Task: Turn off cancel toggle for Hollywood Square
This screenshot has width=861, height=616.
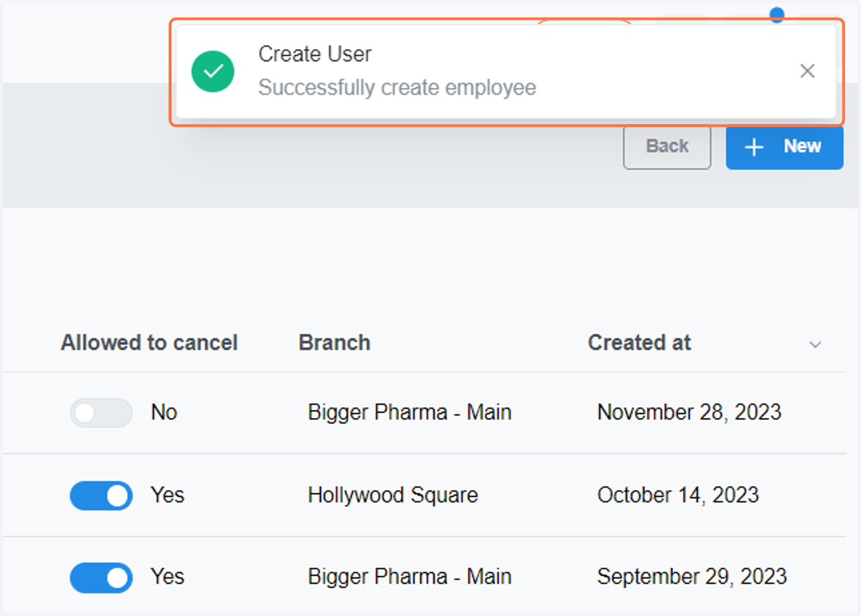Action: pos(101,496)
